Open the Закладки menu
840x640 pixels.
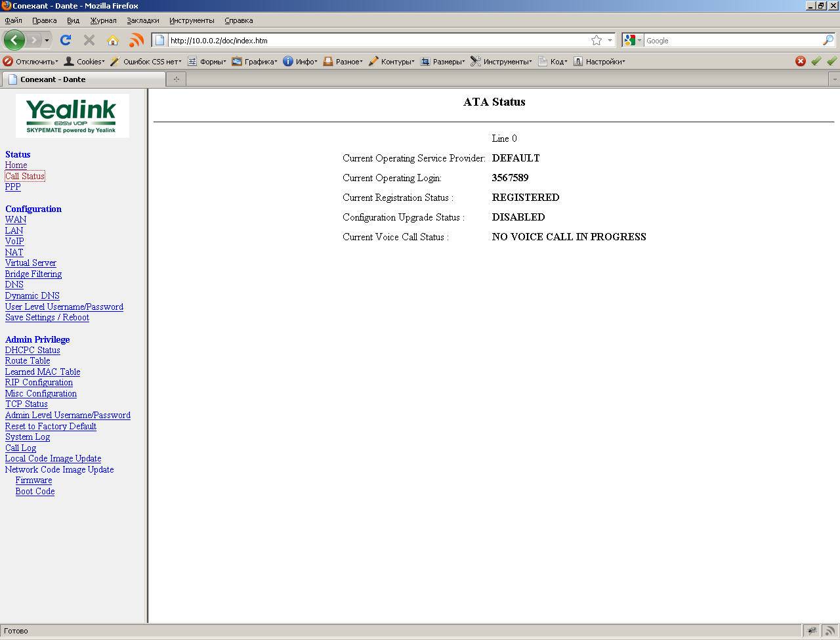143,20
